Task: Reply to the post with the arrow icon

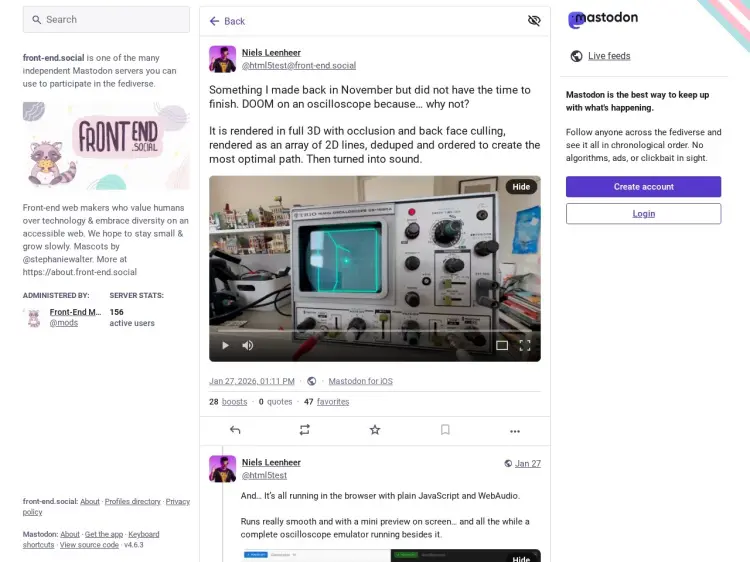Action: click(235, 430)
